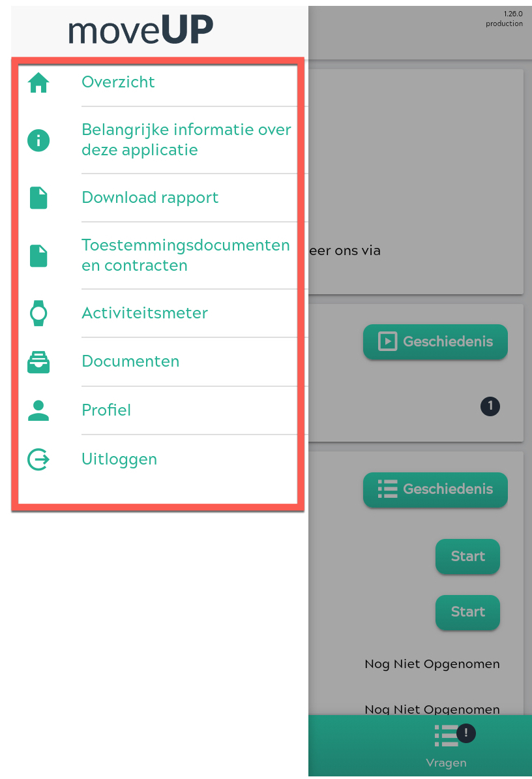This screenshot has width=532, height=779.
Task: Click the info circle icon
Action: (x=38, y=140)
